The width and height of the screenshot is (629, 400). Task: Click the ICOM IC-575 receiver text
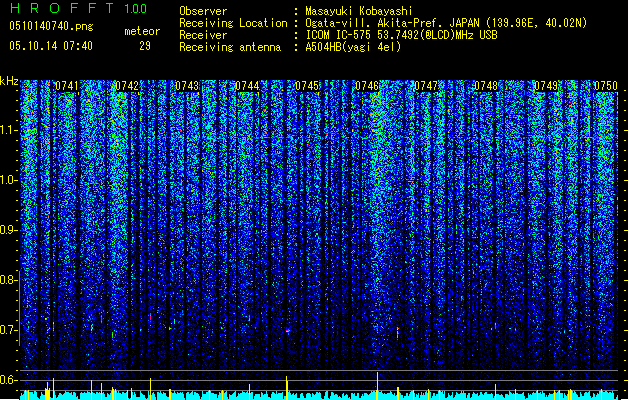[401, 35]
